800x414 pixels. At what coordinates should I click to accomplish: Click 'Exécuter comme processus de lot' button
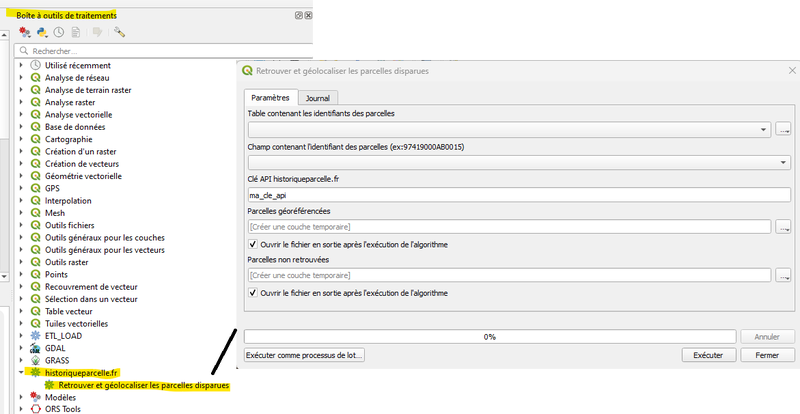coord(304,355)
